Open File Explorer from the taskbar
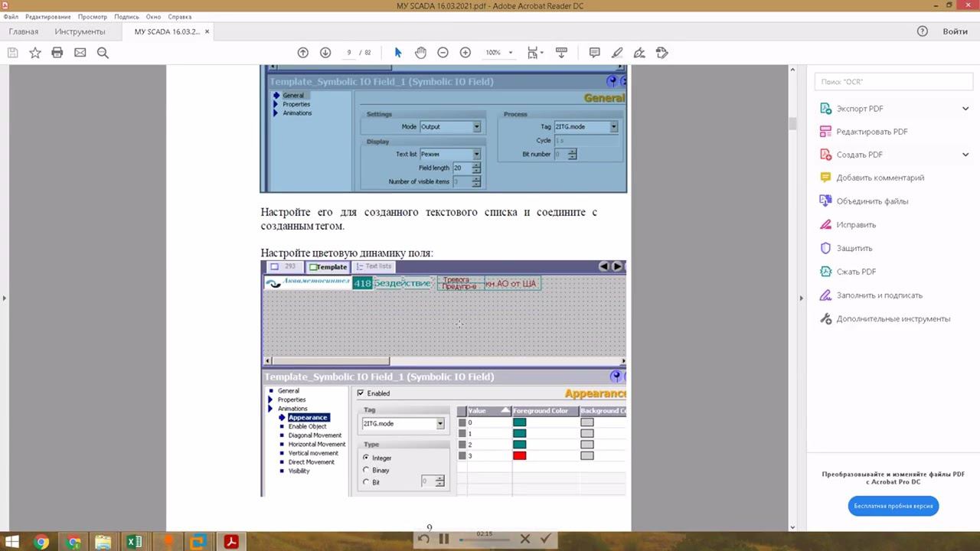Screen dimensions: 980x551 [103, 542]
